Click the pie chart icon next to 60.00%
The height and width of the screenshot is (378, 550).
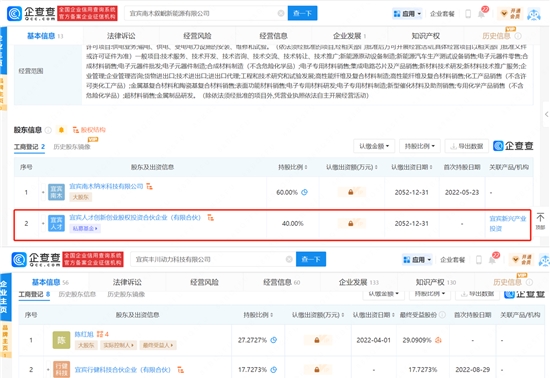304,192
